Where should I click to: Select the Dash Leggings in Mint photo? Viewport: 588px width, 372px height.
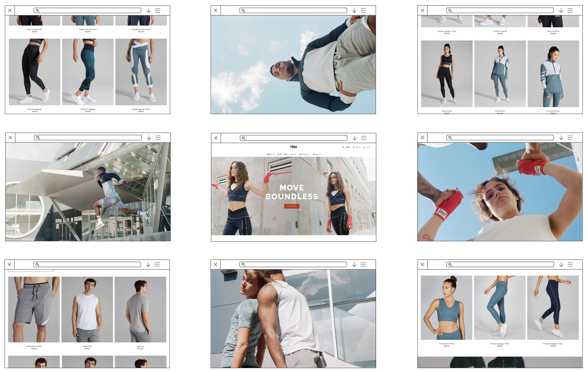[500, 308]
